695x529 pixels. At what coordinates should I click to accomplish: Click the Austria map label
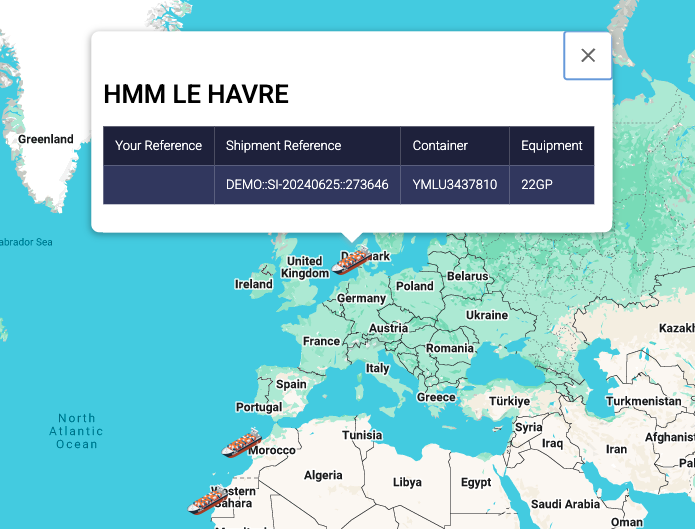click(x=388, y=328)
